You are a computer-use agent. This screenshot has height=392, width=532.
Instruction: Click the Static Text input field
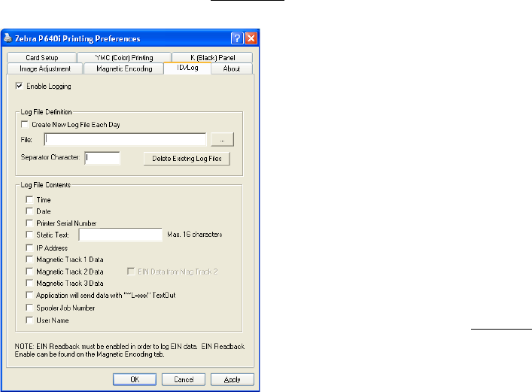click(120, 235)
